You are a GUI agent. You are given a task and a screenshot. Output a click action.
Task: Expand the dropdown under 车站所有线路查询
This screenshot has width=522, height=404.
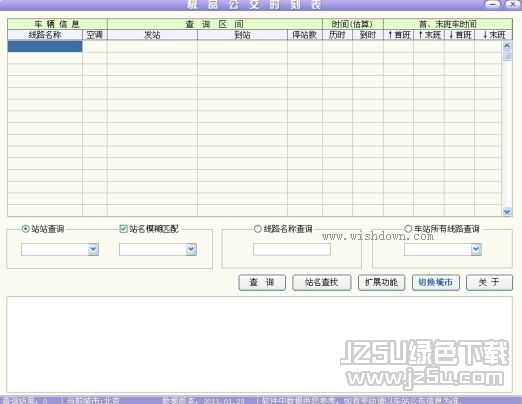[x=476, y=249]
